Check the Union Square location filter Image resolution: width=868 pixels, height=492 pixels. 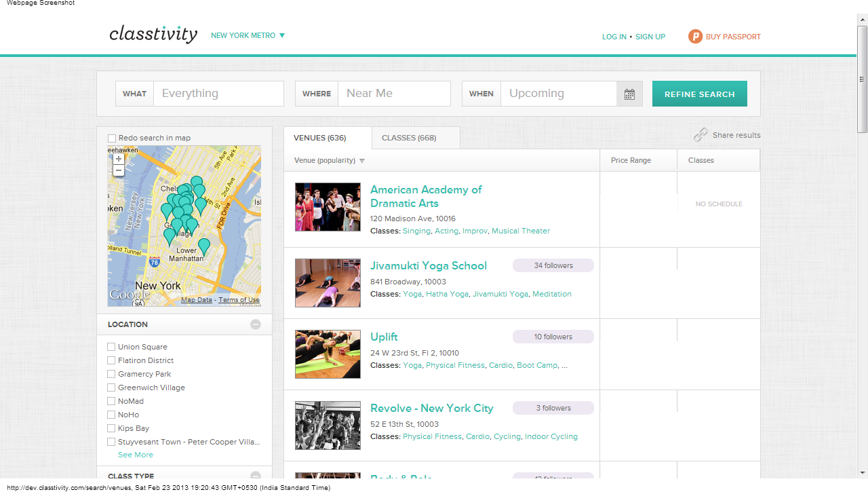112,347
